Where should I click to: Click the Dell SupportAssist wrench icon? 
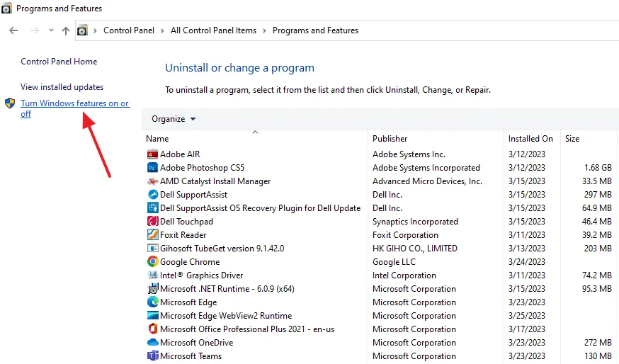click(x=152, y=195)
